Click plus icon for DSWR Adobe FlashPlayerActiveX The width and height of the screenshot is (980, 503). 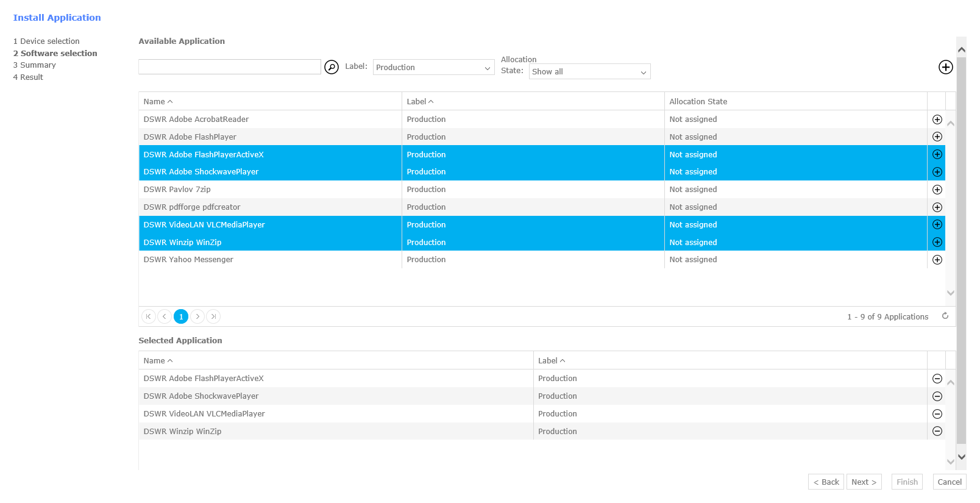click(x=937, y=154)
